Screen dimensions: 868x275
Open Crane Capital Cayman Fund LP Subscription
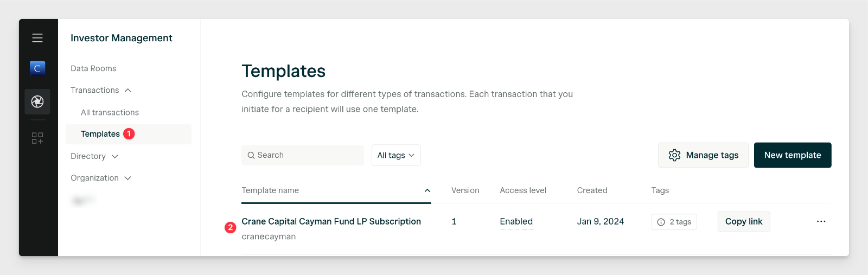pyautogui.click(x=331, y=221)
